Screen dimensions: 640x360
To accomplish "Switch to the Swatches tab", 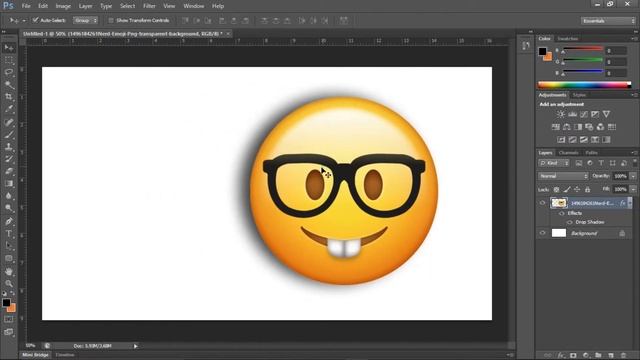I will coord(568,39).
